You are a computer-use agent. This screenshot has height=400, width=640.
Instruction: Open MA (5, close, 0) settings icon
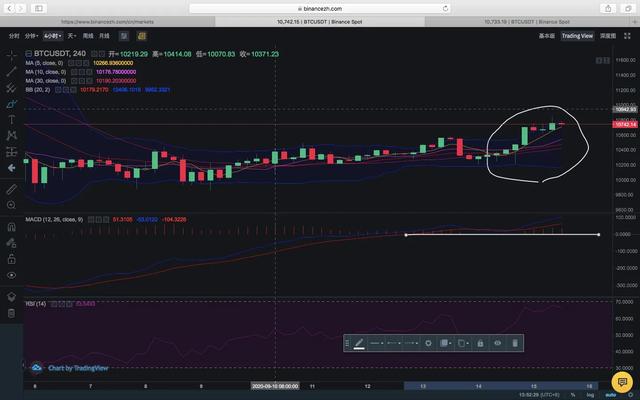point(80,63)
